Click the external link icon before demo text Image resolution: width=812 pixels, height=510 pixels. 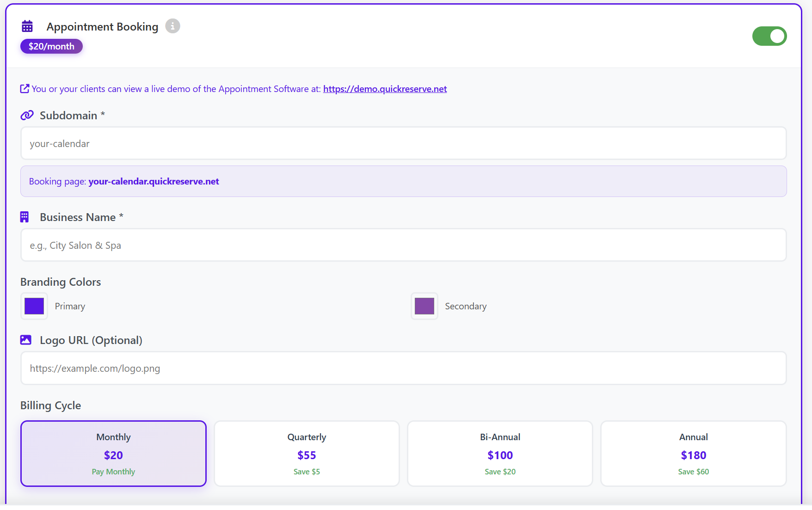coord(25,89)
